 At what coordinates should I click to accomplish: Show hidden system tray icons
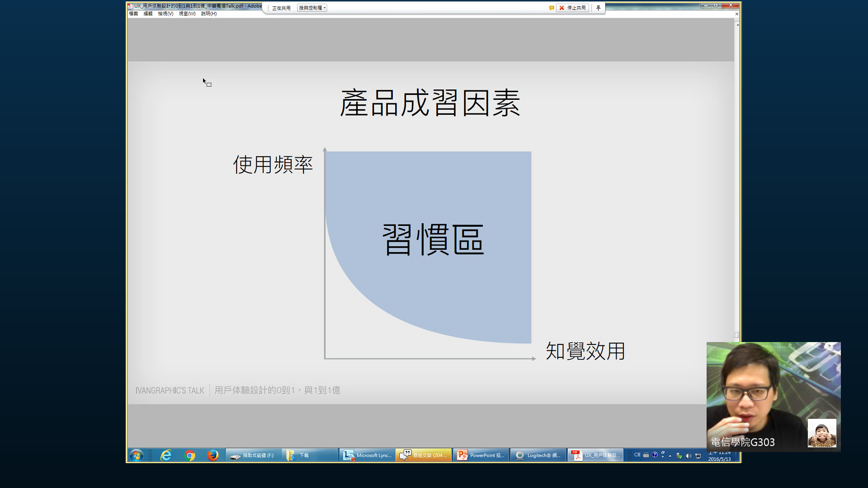[x=670, y=455]
